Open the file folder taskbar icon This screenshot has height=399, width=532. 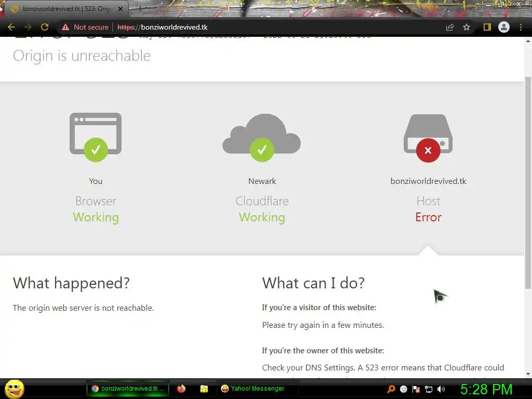[x=204, y=389]
